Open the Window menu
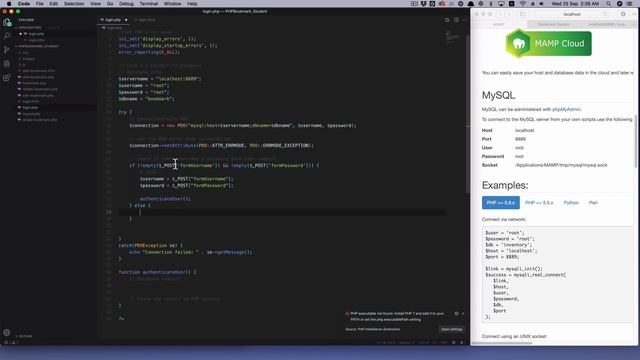 [x=172, y=4]
